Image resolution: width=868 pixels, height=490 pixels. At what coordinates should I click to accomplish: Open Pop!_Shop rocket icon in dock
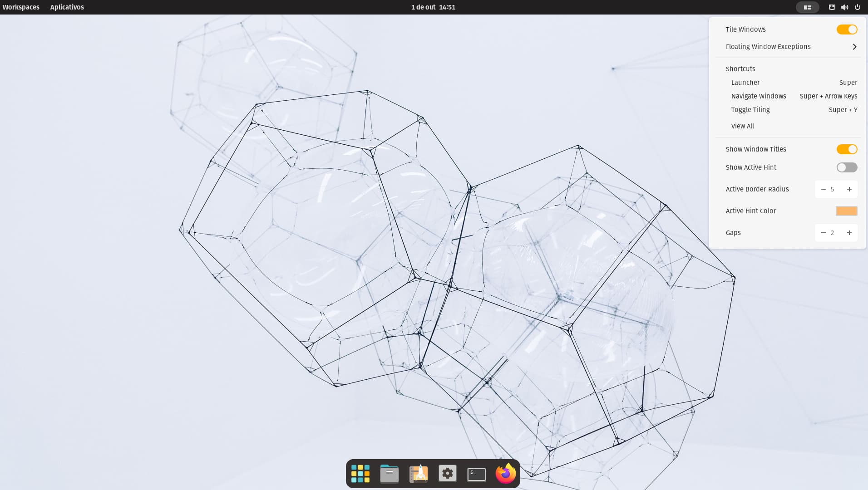(418, 474)
